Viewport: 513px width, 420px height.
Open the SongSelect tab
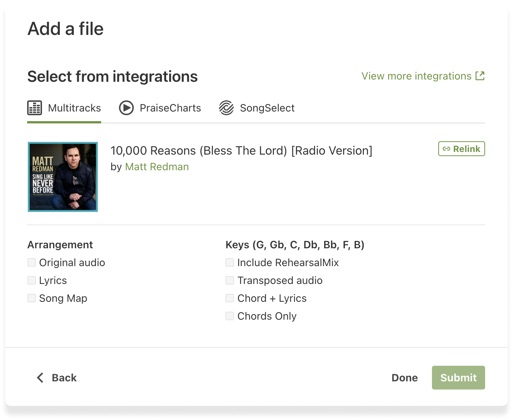coord(267,108)
